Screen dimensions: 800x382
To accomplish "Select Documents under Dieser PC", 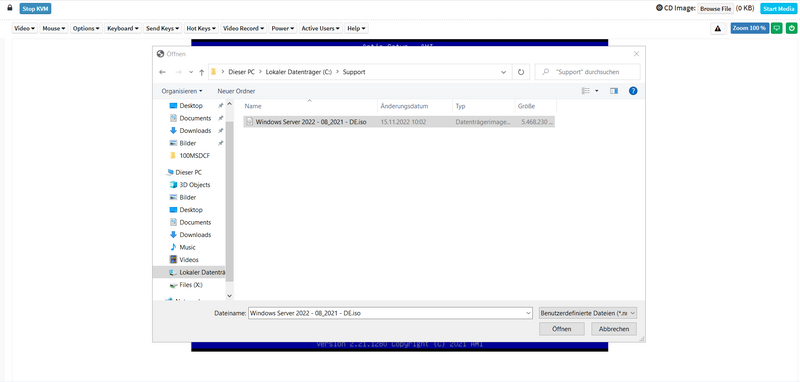I will [x=195, y=222].
